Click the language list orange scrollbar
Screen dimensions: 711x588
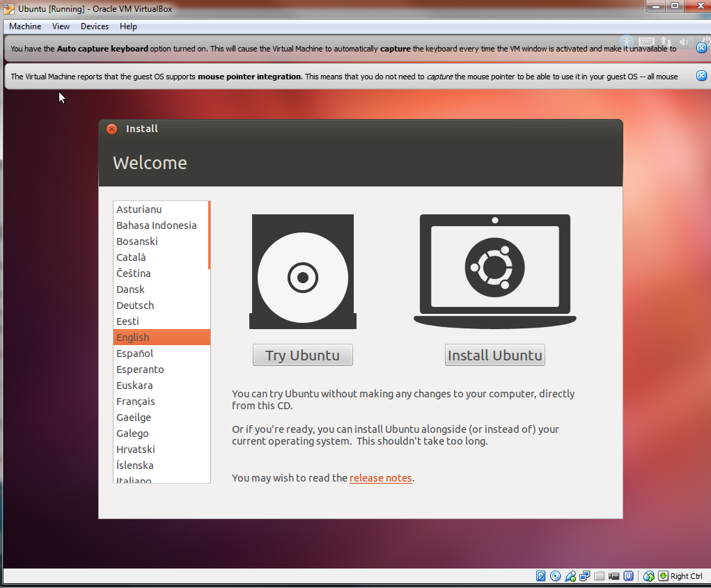tap(209, 235)
